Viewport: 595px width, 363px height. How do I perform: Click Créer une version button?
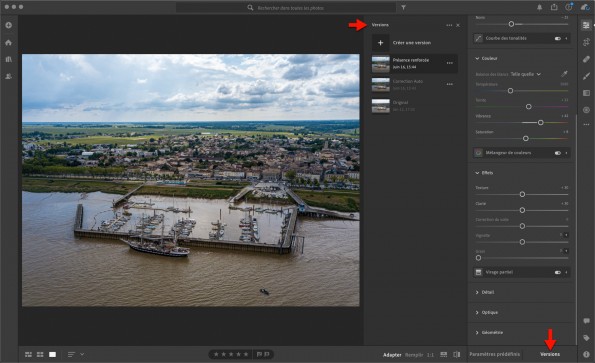pyautogui.click(x=411, y=43)
